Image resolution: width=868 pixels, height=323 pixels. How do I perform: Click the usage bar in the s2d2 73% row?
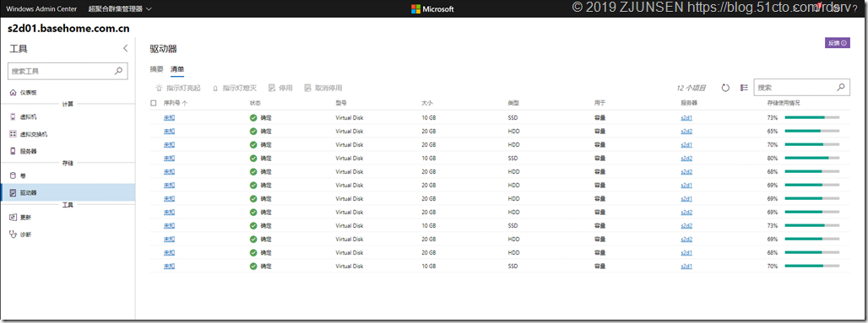point(811,226)
